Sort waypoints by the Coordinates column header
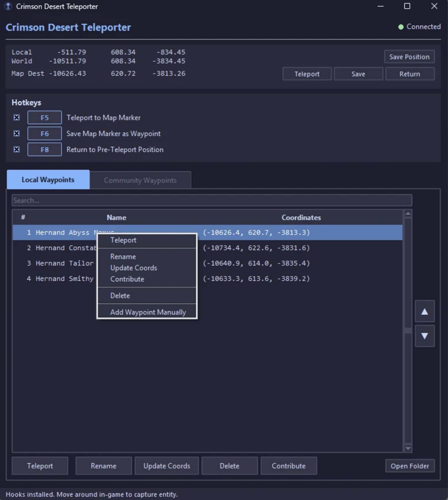Viewport: 448px width, 500px height. (x=301, y=217)
